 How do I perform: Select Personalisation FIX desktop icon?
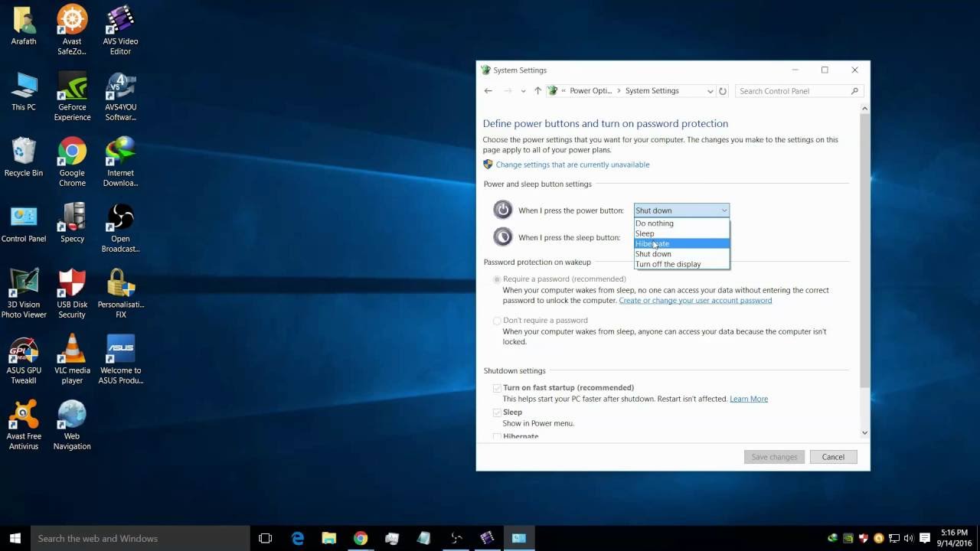(120, 294)
